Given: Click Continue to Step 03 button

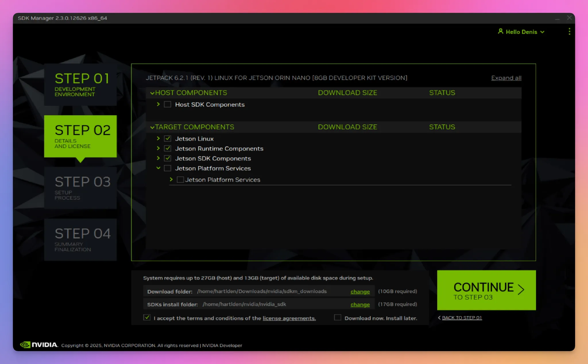Looking at the screenshot, I should click(486, 290).
